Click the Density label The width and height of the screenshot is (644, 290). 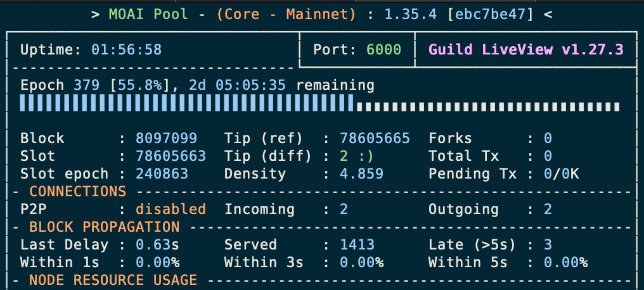pyautogui.click(x=255, y=173)
